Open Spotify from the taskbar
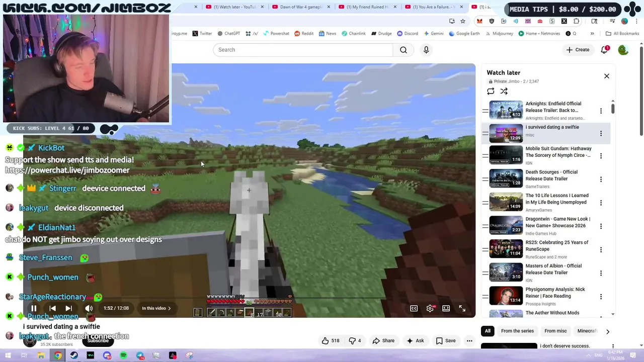The height and width of the screenshot is (362, 644). click(x=123, y=355)
